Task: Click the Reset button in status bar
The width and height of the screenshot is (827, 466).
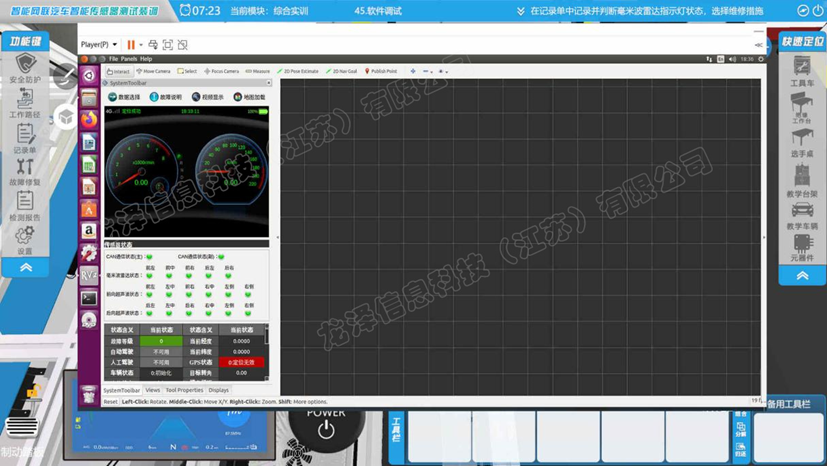Action: (110, 402)
